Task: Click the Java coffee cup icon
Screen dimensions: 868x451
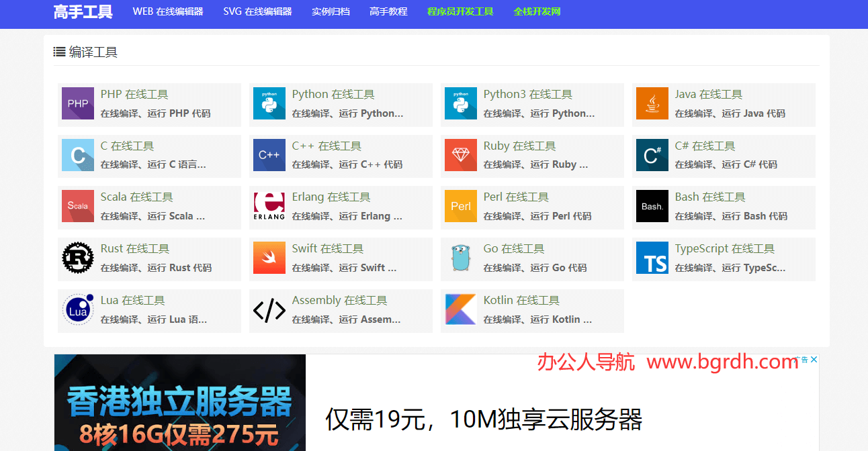Action: tap(652, 103)
